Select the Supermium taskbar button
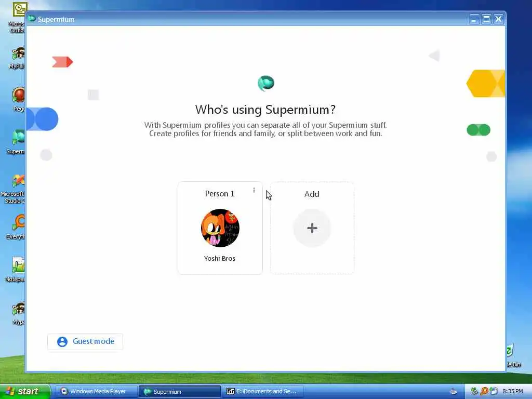Screen dimensions: 532x399 click(179, 392)
